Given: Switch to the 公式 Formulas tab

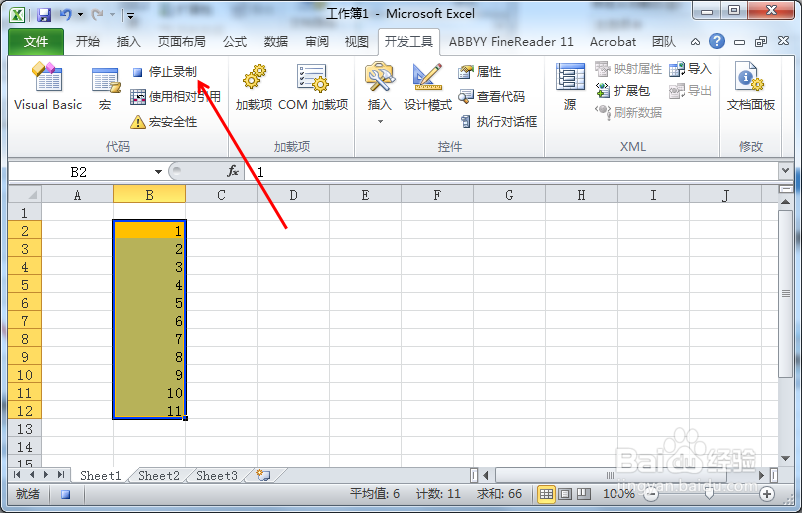Looking at the screenshot, I should (235, 41).
